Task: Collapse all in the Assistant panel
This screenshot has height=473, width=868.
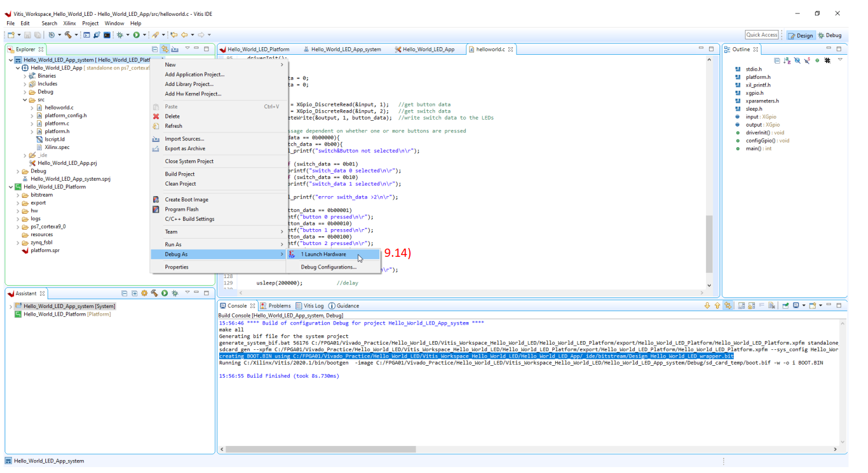Action: pyautogui.click(x=124, y=293)
